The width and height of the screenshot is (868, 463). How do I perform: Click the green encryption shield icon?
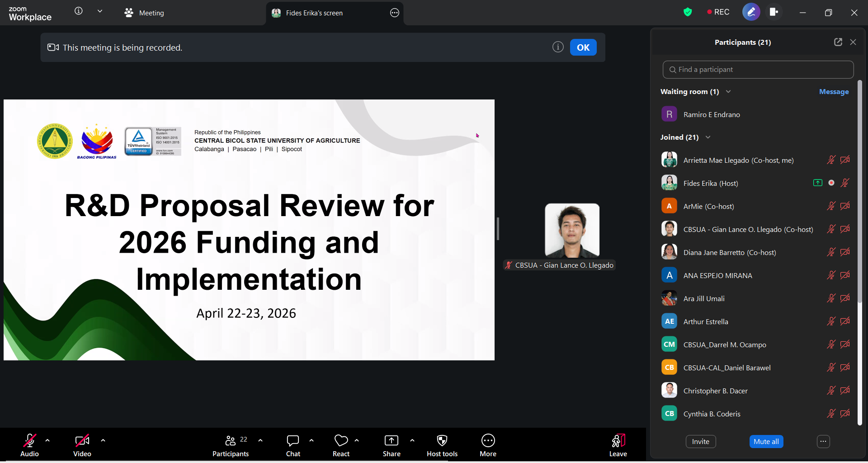(x=688, y=12)
